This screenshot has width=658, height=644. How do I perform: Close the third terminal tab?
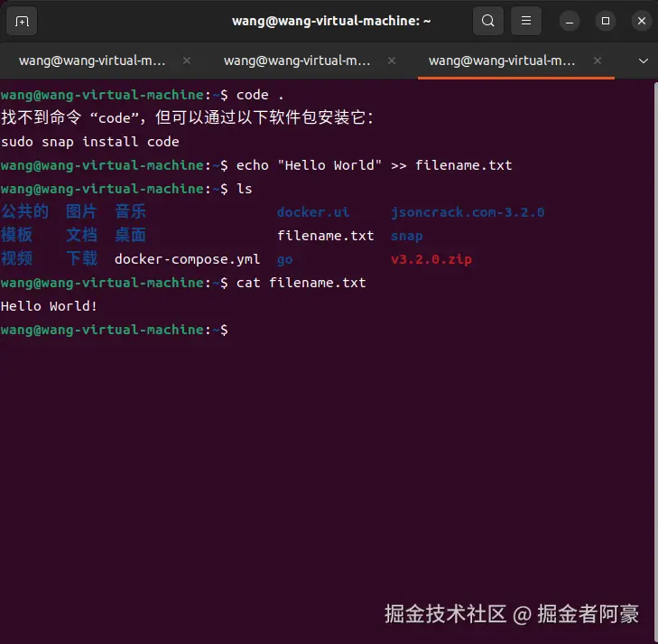click(598, 61)
